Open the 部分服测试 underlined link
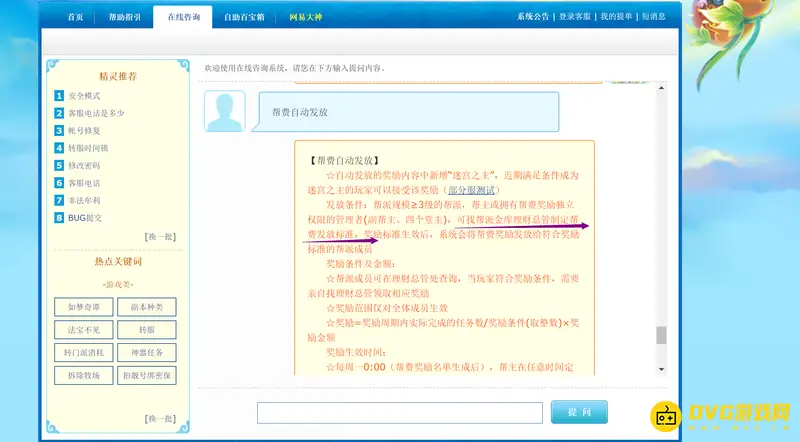Image resolution: width=800 pixels, height=442 pixels. click(471, 190)
